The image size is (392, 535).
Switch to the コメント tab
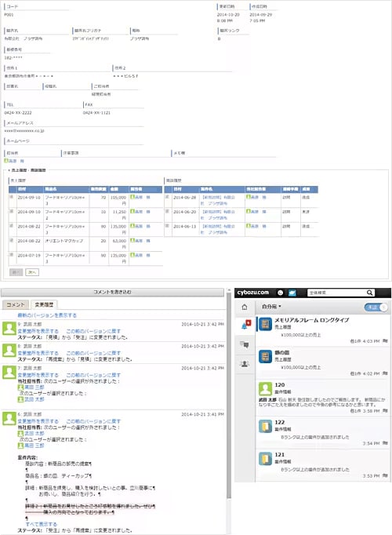16,304
